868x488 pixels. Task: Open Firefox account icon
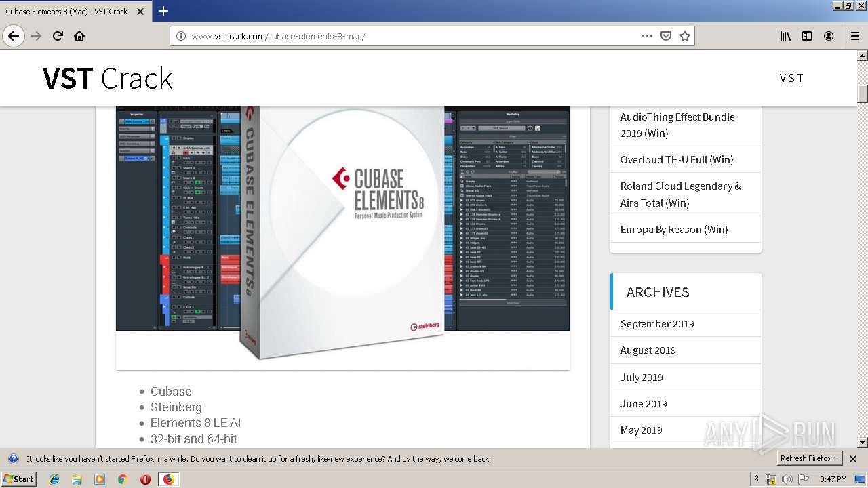[x=829, y=36]
